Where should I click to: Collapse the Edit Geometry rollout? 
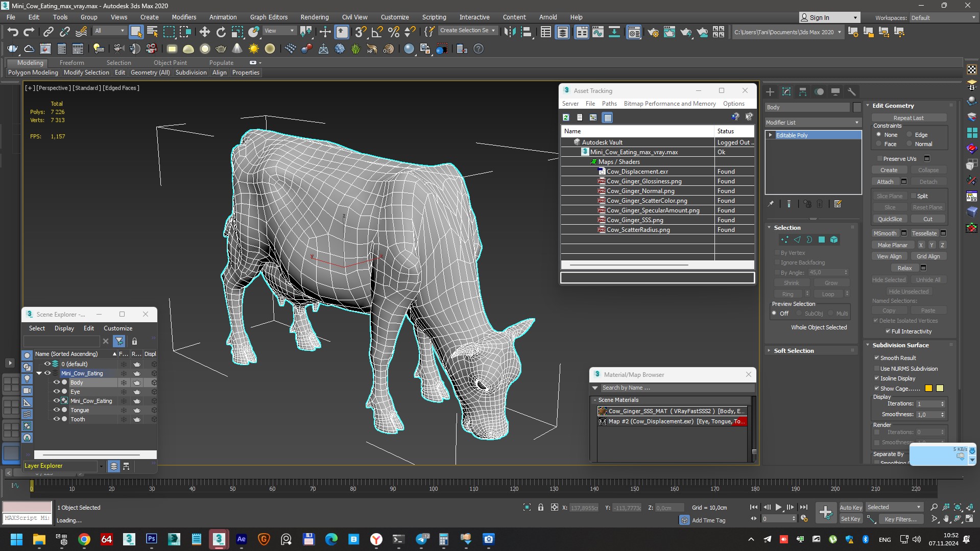893,106
